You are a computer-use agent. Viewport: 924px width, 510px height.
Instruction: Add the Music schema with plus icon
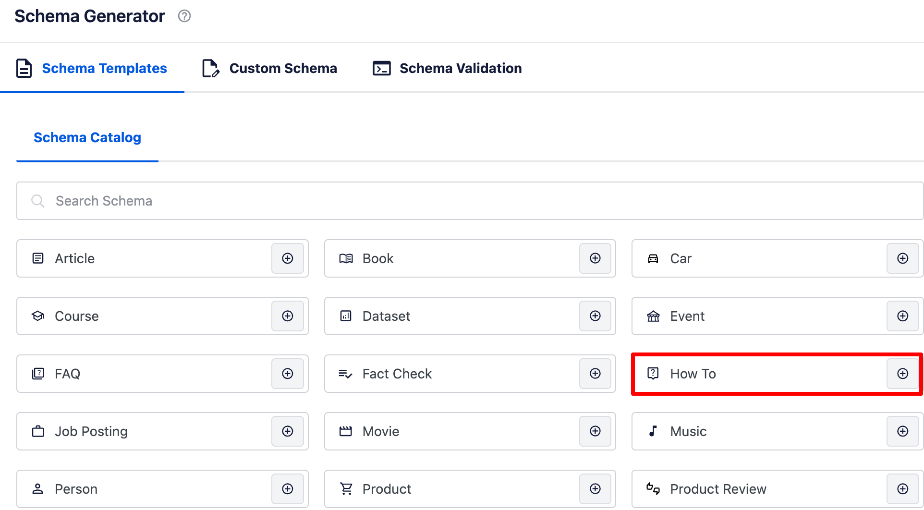tap(903, 432)
